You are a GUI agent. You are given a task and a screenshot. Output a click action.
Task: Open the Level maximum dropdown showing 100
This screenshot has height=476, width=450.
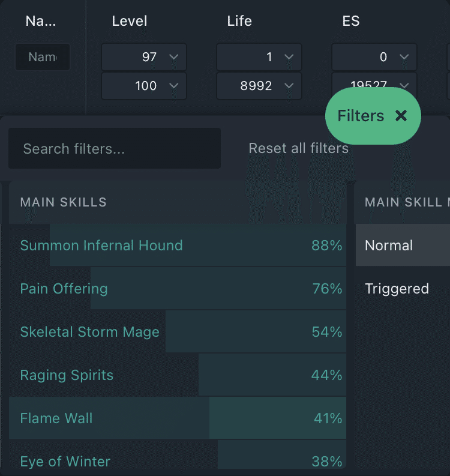(144, 86)
